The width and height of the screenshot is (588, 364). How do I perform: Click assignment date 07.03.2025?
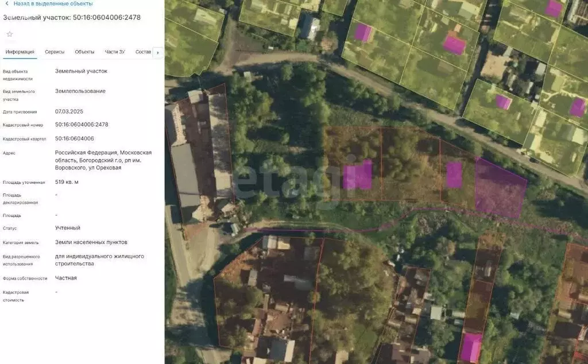coord(69,111)
